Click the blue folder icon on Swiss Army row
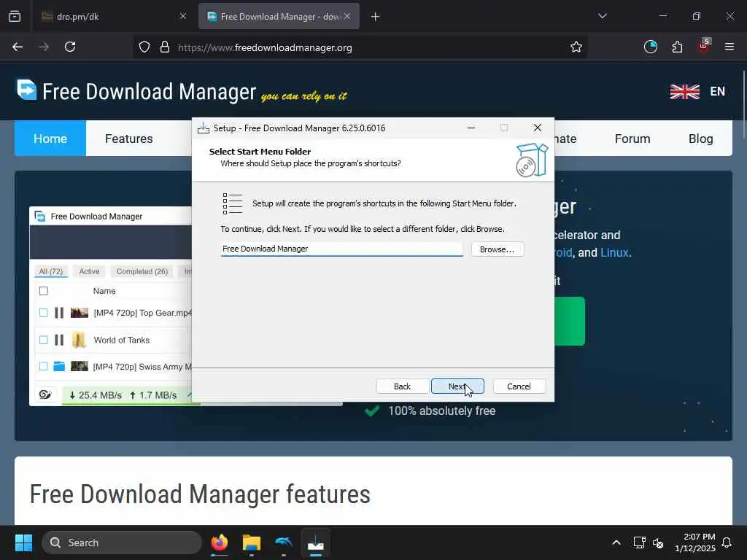747x560 pixels. click(x=59, y=366)
